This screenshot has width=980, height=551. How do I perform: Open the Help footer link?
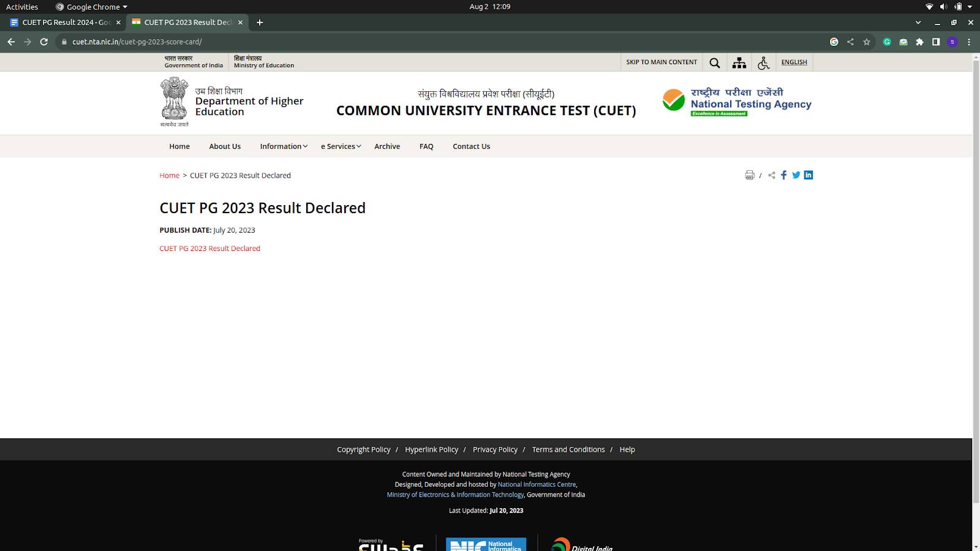pyautogui.click(x=627, y=449)
